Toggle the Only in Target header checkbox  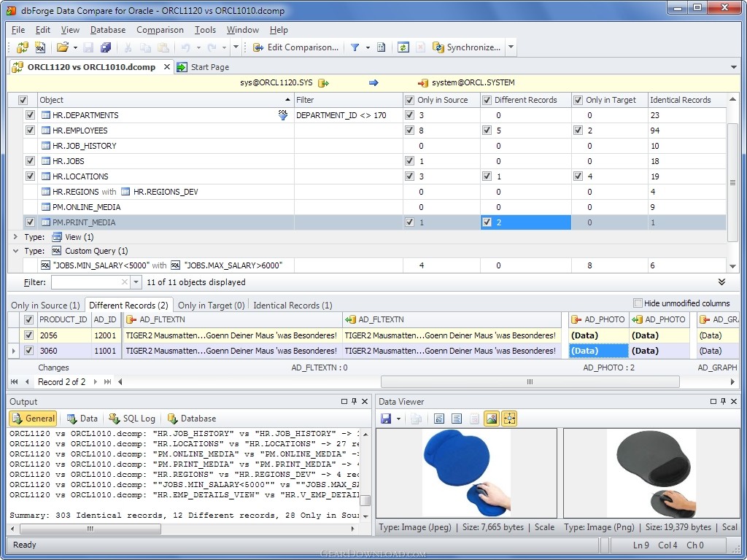578,100
